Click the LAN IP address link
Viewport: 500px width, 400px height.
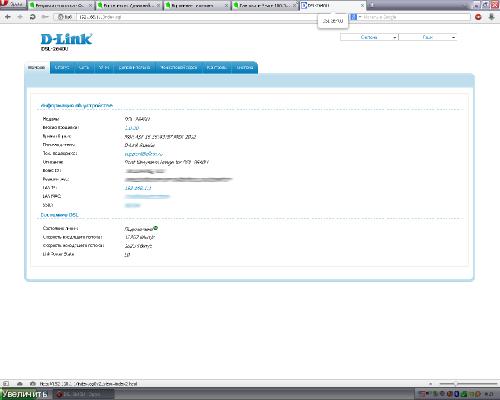click(x=138, y=188)
